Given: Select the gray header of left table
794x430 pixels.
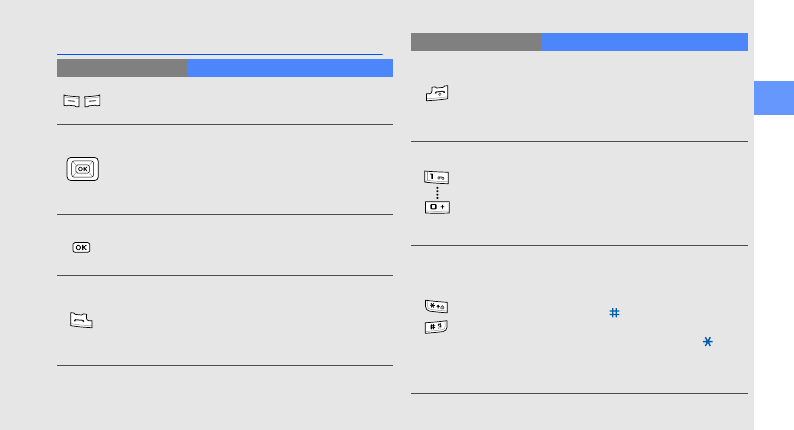Looking at the screenshot, I should pos(122,68).
